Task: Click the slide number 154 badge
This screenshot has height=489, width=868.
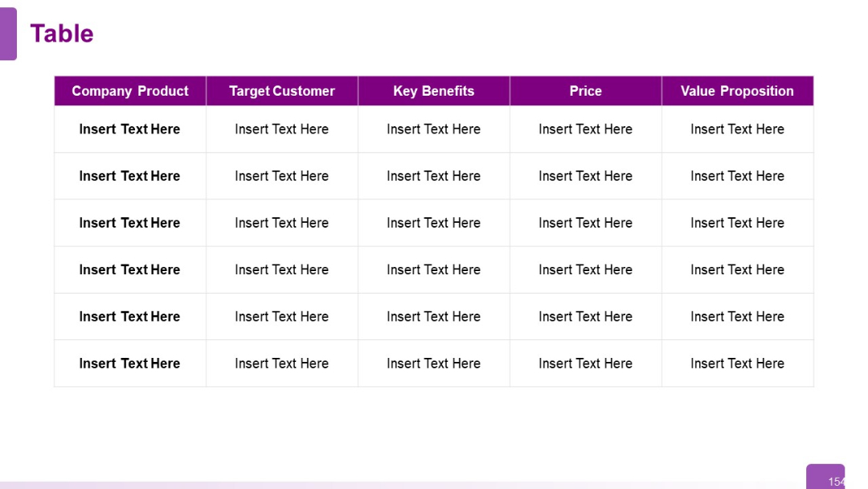Action: coord(829,479)
